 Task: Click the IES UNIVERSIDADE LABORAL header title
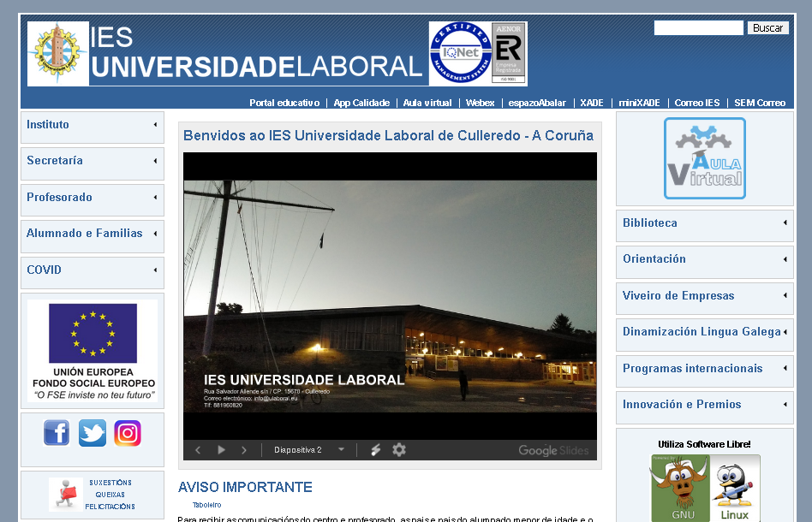pos(256,53)
